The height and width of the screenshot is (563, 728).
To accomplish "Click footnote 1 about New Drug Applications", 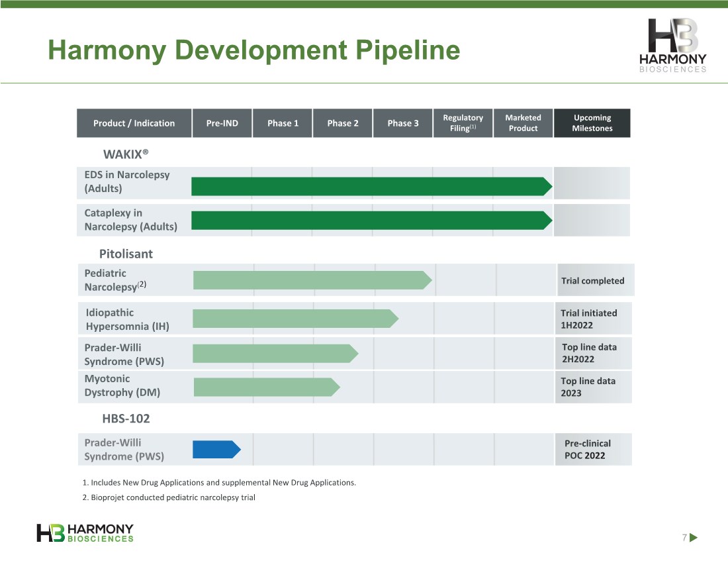I will (x=219, y=483).
